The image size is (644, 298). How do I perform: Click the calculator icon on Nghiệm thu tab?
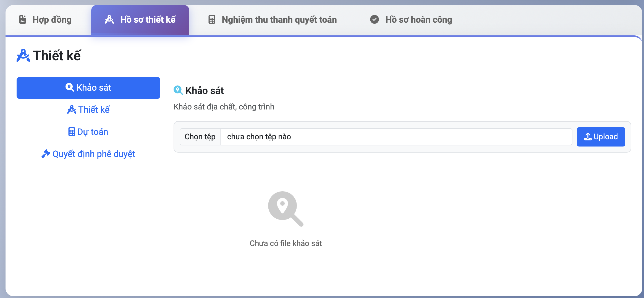coord(212,19)
